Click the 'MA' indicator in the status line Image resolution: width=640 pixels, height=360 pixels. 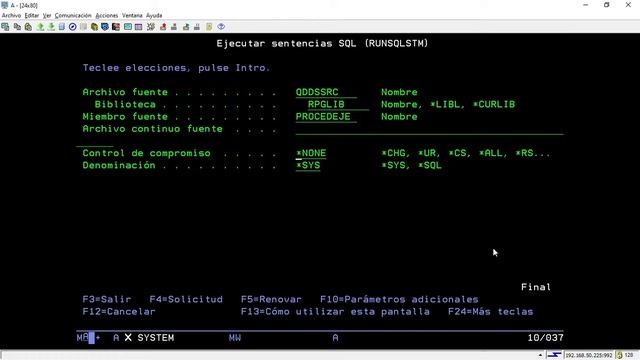(82, 338)
